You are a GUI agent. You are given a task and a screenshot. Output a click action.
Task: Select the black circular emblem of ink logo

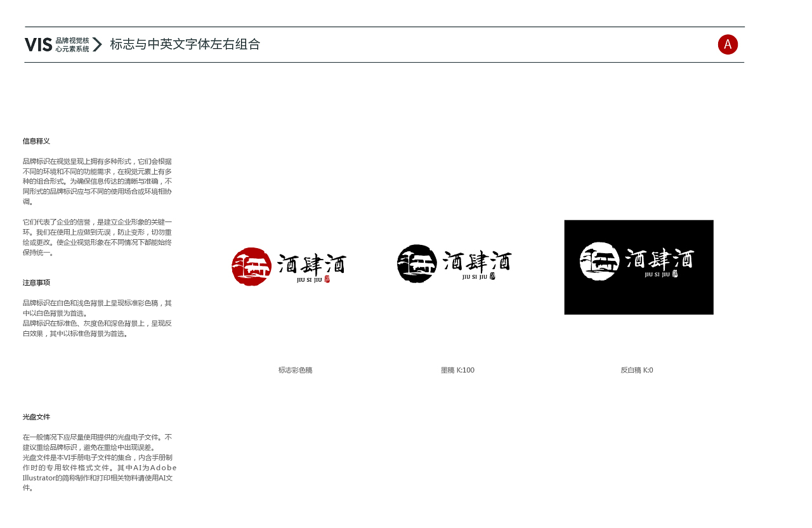[x=417, y=263]
